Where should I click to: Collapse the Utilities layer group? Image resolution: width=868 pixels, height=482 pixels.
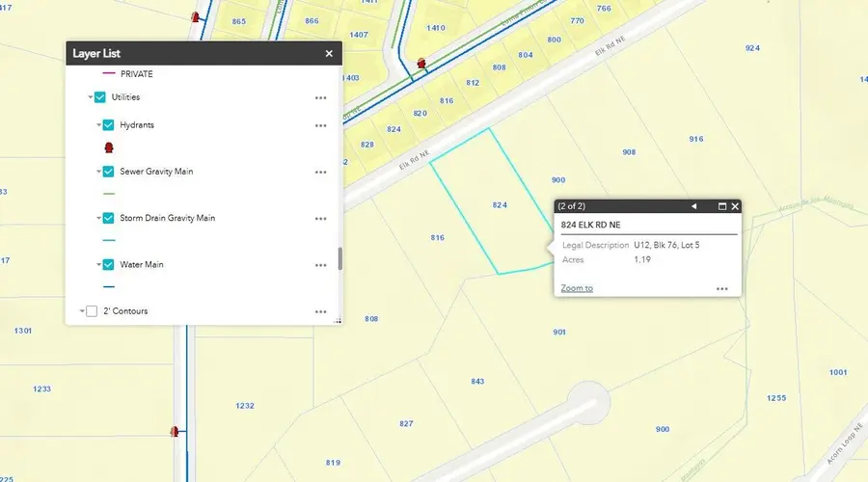click(89, 97)
